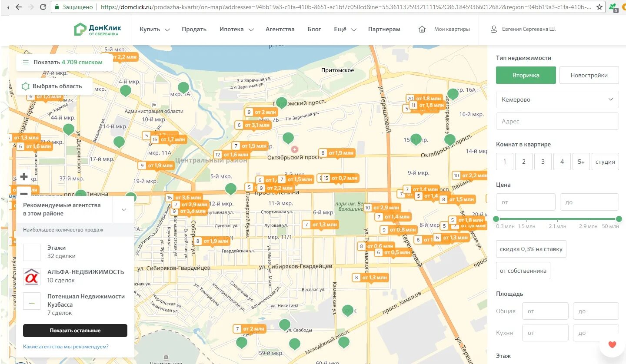Click the price slider at 2.1 млн
The width and height of the screenshot is (626, 364).
[x=558, y=219]
